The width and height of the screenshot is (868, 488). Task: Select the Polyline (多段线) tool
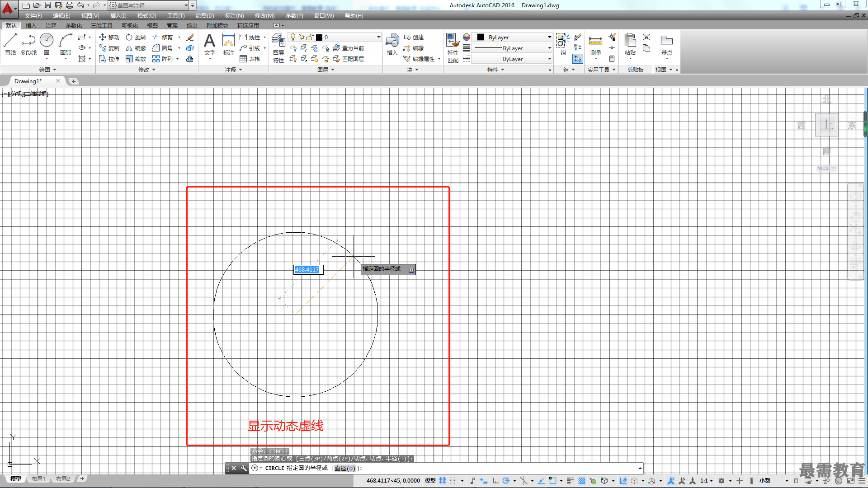click(x=28, y=44)
